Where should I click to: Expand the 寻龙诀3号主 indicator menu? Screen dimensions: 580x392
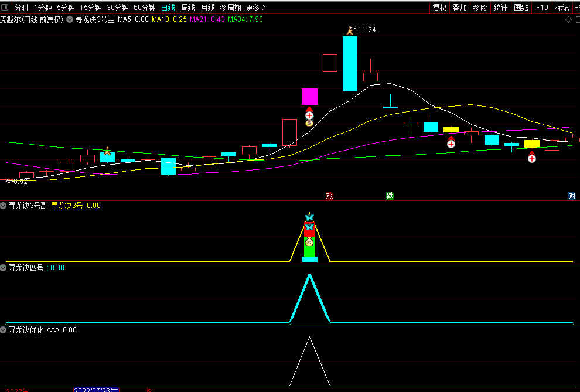[x=70, y=19]
